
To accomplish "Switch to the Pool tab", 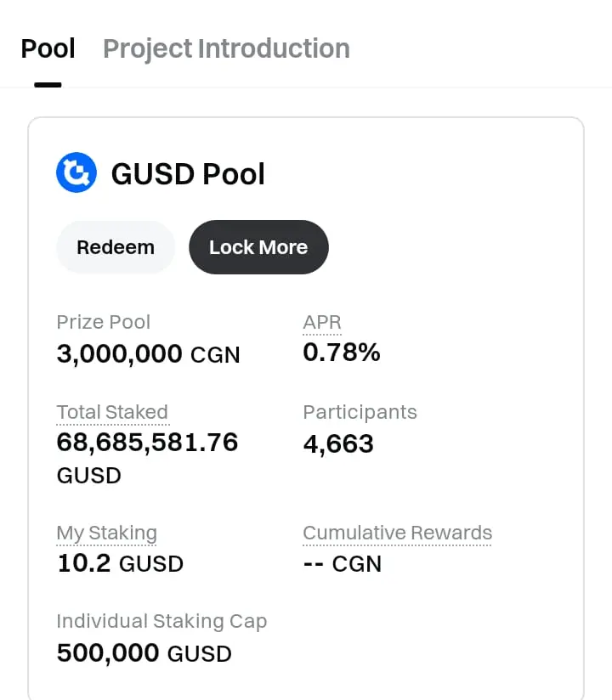I will pyautogui.click(x=48, y=49).
